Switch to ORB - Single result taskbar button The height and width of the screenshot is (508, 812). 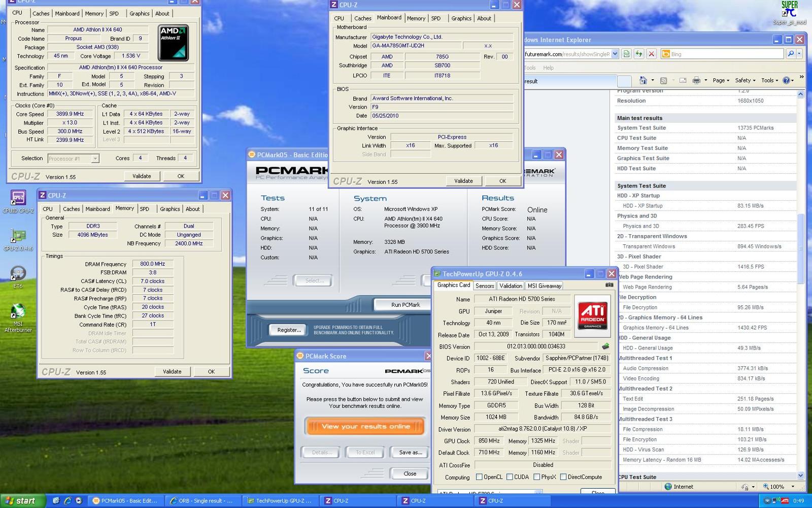[202, 500]
